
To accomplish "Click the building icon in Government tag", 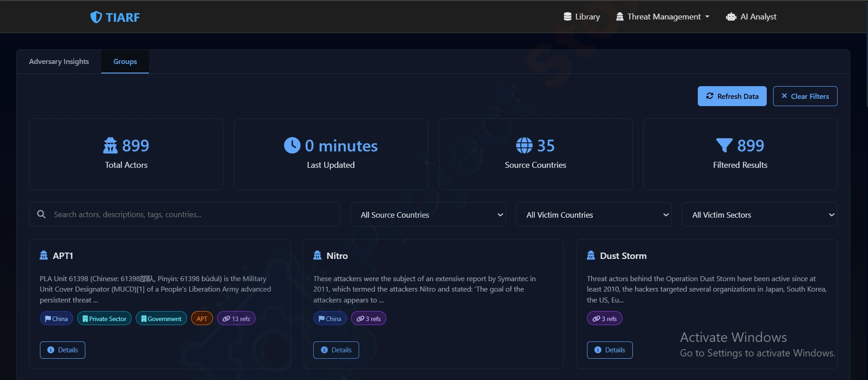I will click(144, 319).
